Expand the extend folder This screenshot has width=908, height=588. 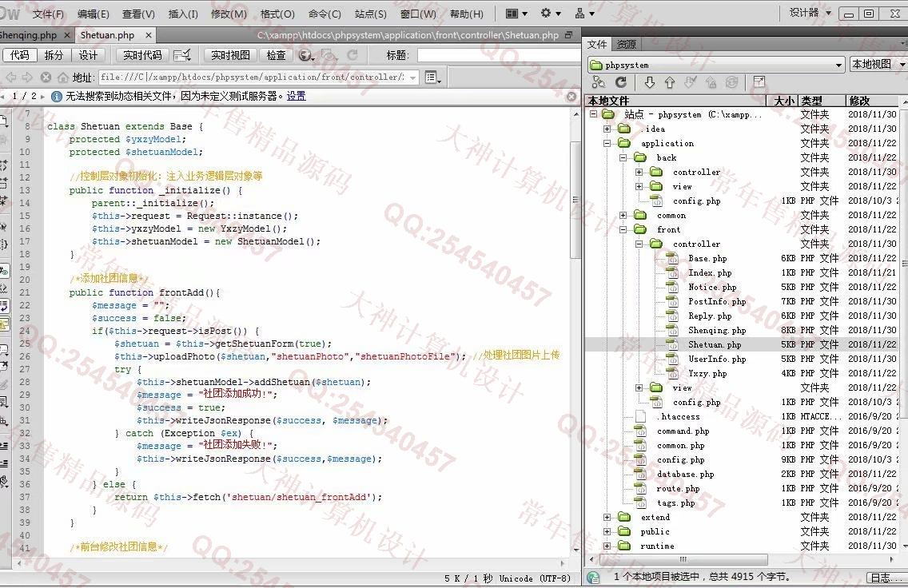[607, 518]
